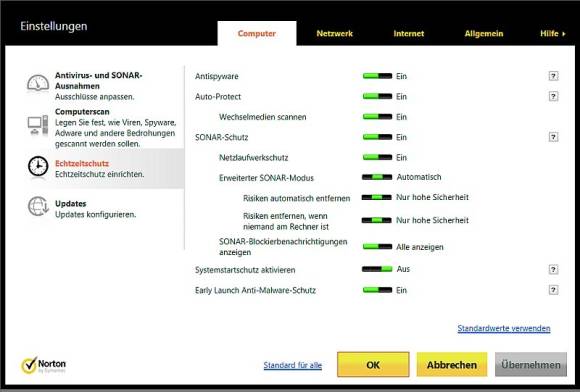Click the Early Launch Anti-Malware help icon
The height and width of the screenshot is (392, 580).
coord(553,290)
